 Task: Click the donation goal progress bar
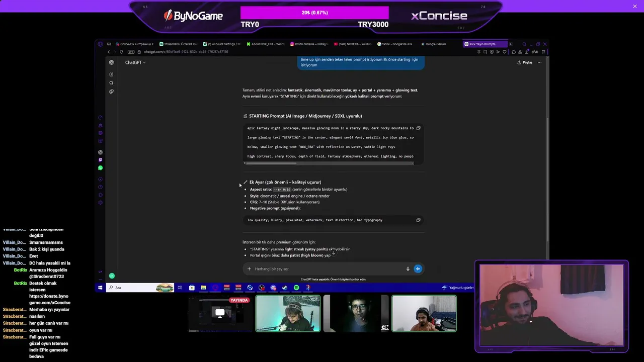tap(314, 13)
